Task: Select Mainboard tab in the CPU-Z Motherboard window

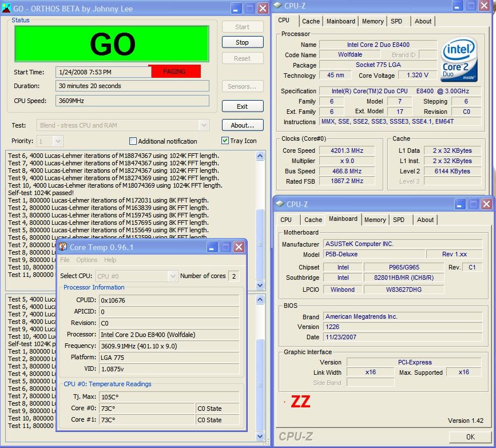Action: (x=343, y=219)
